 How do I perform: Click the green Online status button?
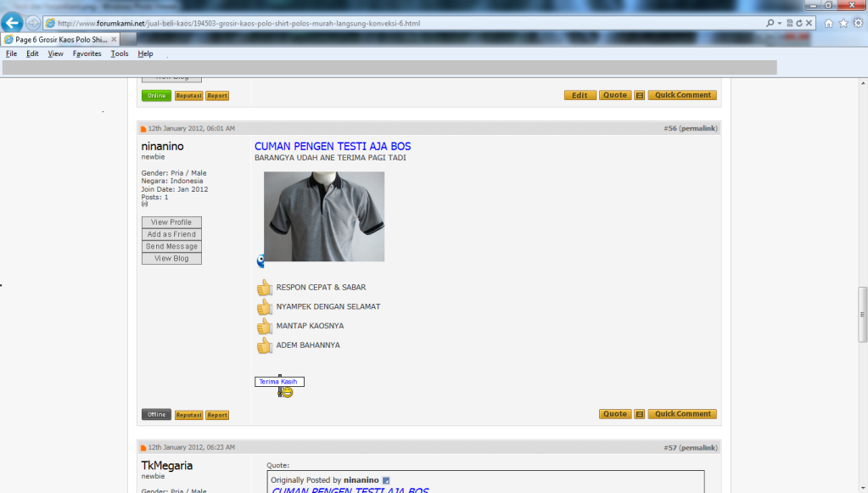(156, 95)
